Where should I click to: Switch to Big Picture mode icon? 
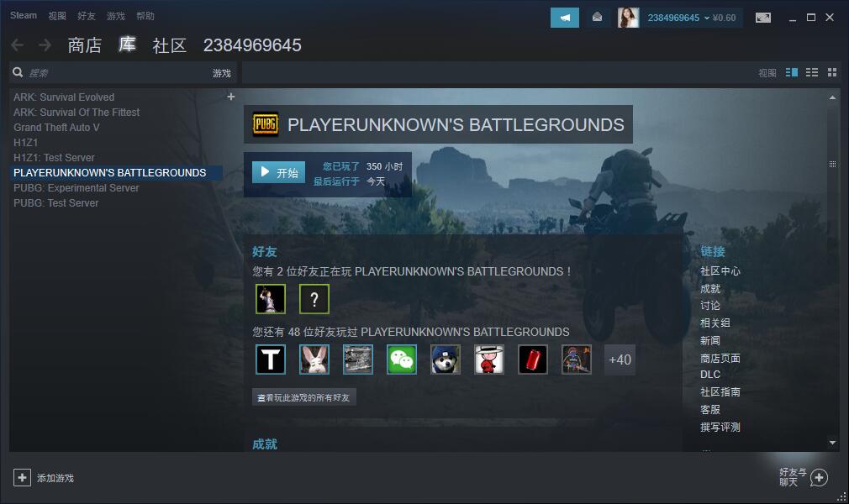click(763, 18)
